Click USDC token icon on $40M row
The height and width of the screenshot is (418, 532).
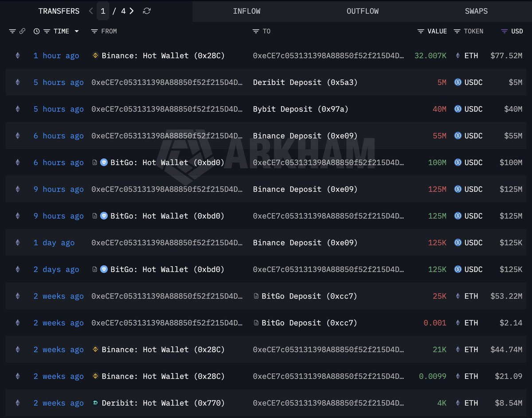(458, 109)
